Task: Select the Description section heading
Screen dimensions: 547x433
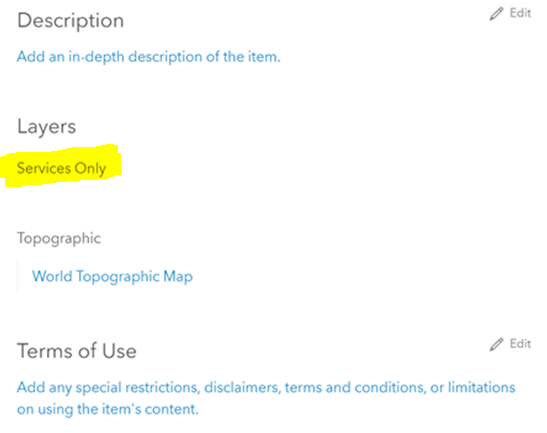Action: point(70,21)
